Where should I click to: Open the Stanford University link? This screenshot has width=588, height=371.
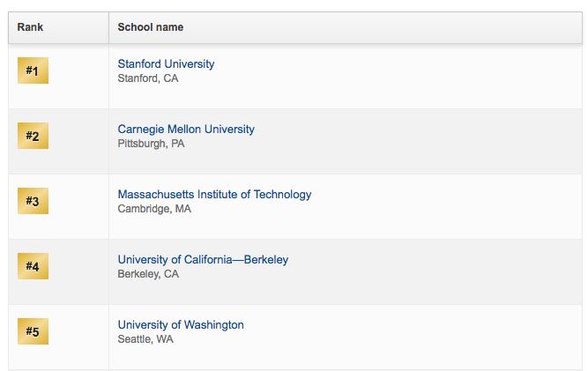point(166,64)
